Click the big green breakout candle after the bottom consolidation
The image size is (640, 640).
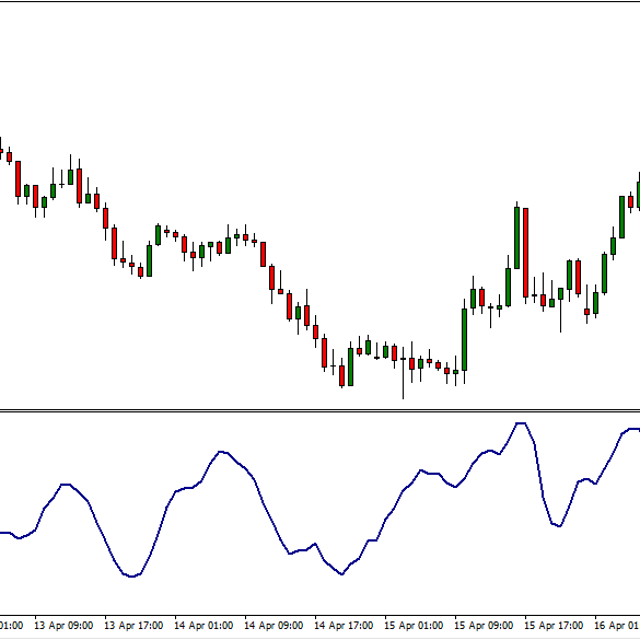463,340
